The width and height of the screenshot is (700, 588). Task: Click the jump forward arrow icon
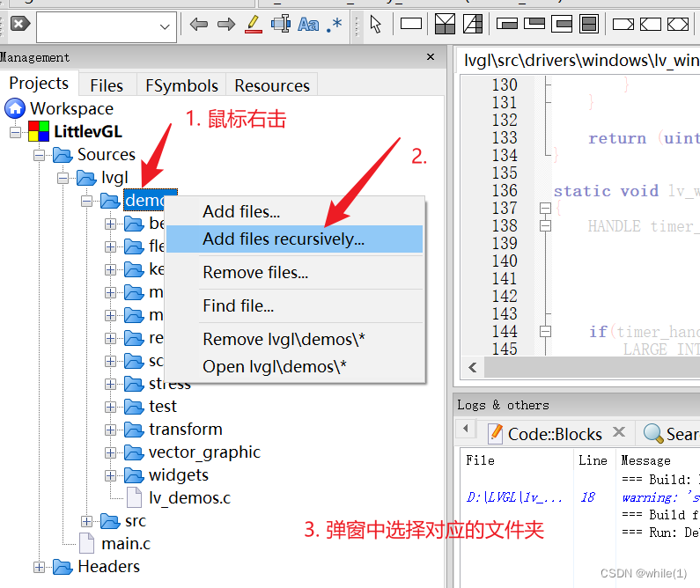point(226,24)
